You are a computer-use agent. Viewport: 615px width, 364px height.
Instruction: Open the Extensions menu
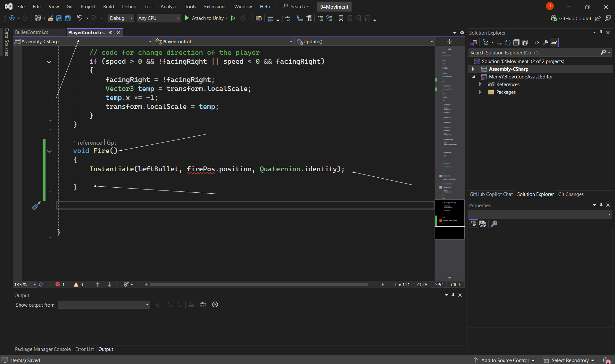point(215,6)
